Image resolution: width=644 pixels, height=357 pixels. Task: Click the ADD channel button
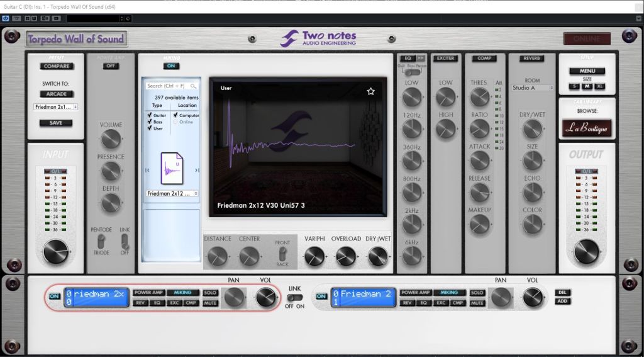562,301
